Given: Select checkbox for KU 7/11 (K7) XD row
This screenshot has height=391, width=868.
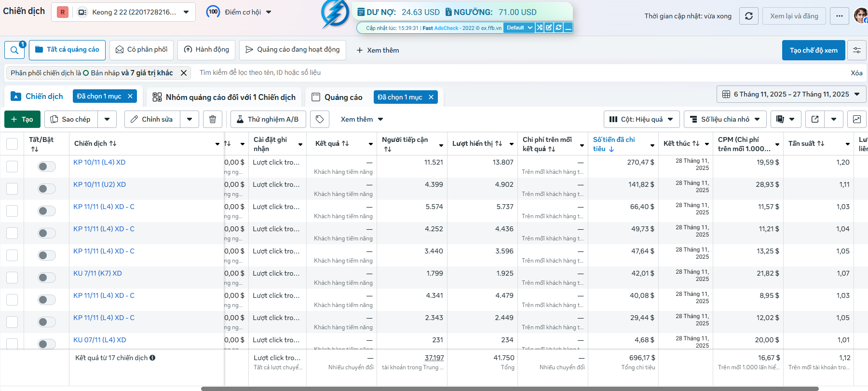Looking at the screenshot, I should pos(12,278).
